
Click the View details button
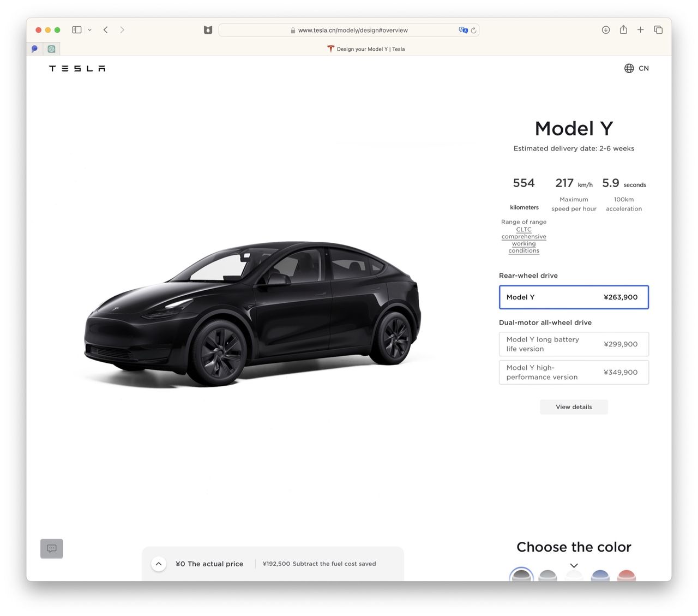point(574,406)
